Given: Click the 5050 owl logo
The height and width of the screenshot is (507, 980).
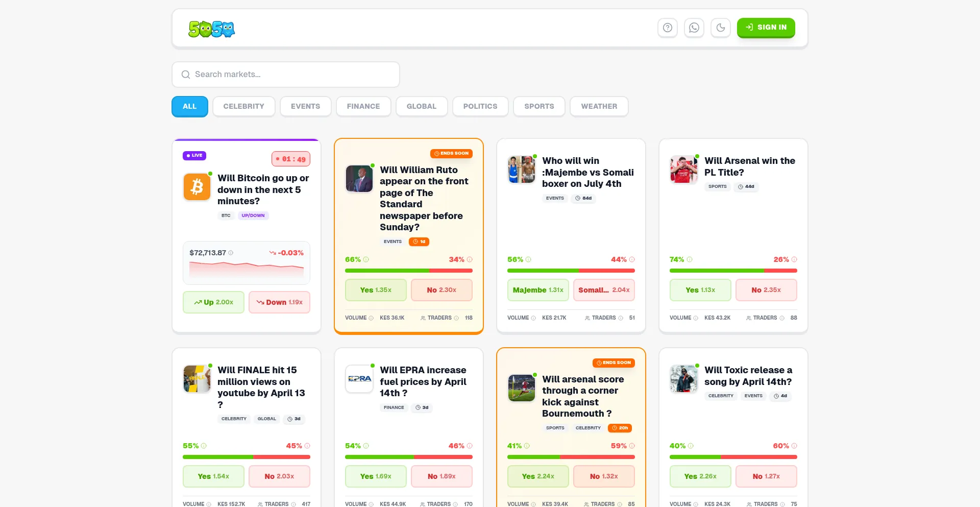Looking at the screenshot, I should (x=212, y=29).
